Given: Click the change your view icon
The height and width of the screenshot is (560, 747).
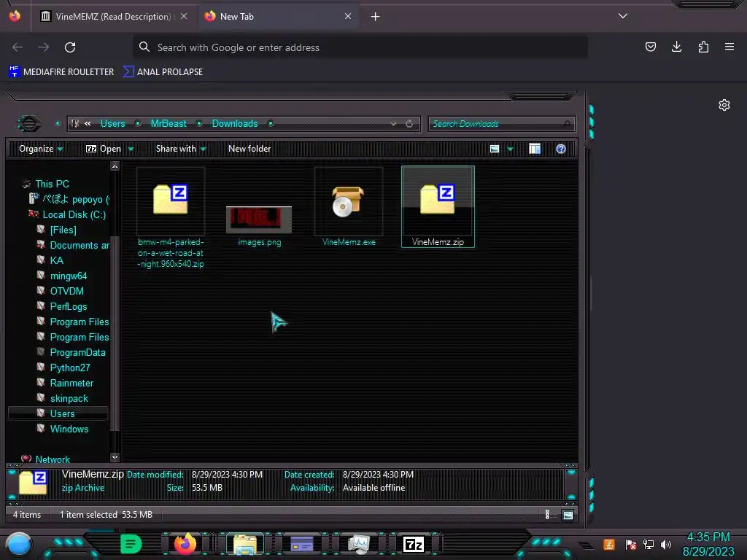Looking at the screenshot, I should pos(495,149).
